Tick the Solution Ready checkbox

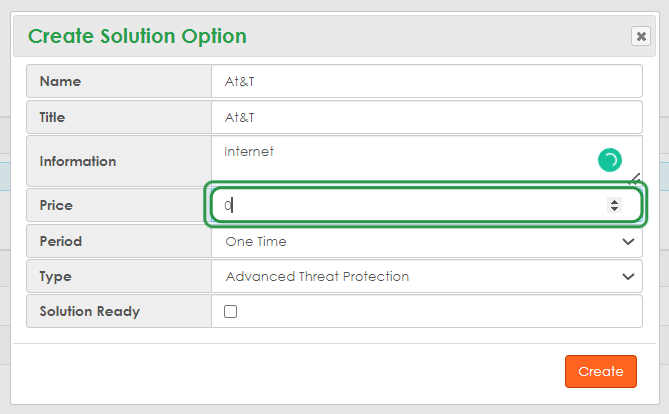pyautogui.click(x=231, y=311)
